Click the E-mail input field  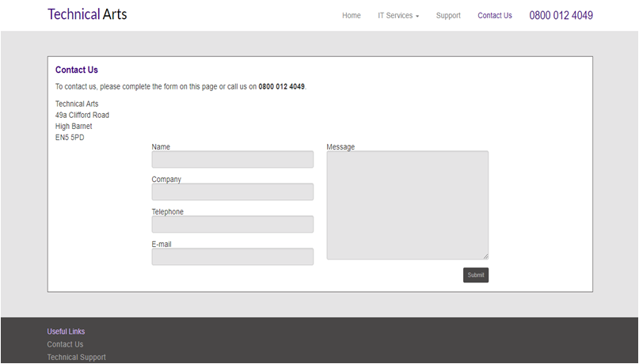click(232, 257)
